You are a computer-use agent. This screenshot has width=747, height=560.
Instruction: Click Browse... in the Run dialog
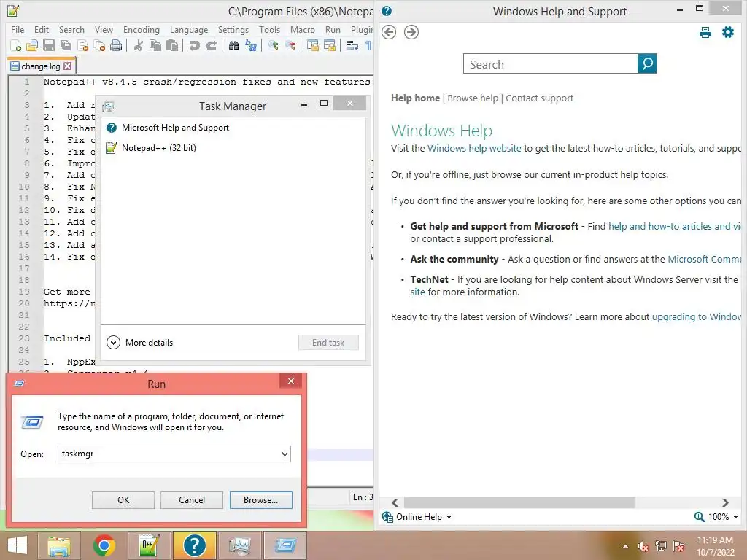point(260,500)
